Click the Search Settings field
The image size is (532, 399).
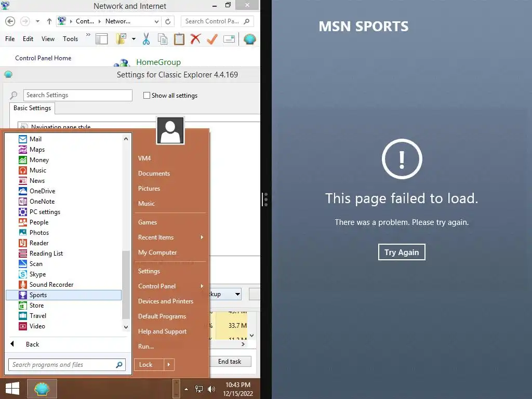(x=78, y=96)
